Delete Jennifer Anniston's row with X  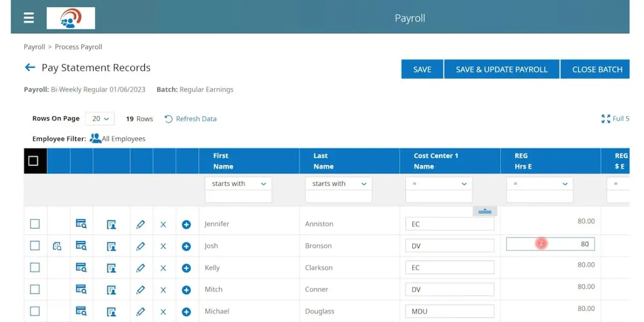163,224
